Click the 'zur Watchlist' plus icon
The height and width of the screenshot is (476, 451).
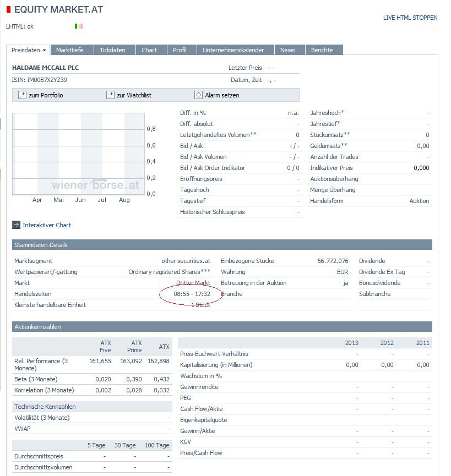pos(110,95)
